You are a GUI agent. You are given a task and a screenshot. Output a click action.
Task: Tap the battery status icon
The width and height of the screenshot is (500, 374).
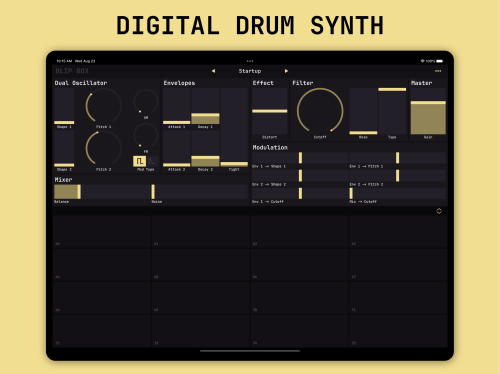(439, 61)
